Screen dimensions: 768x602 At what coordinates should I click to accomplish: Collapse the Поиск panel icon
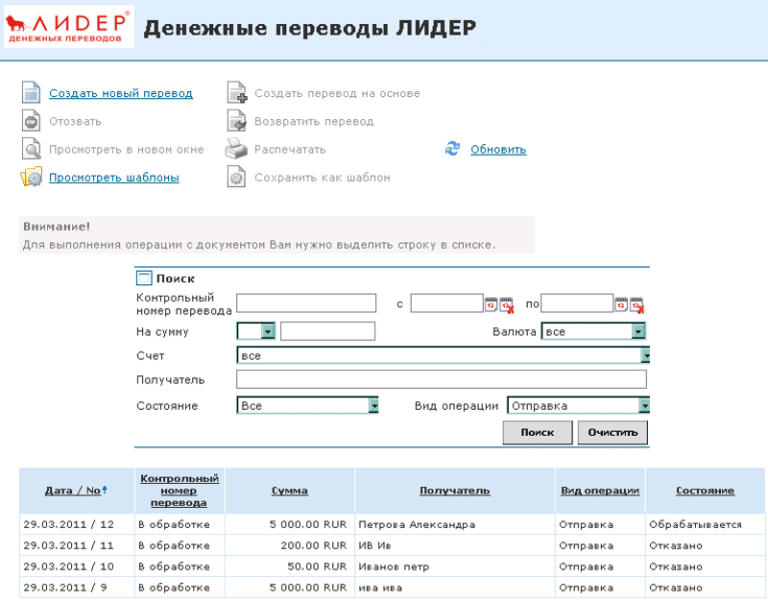pos(144,278)
